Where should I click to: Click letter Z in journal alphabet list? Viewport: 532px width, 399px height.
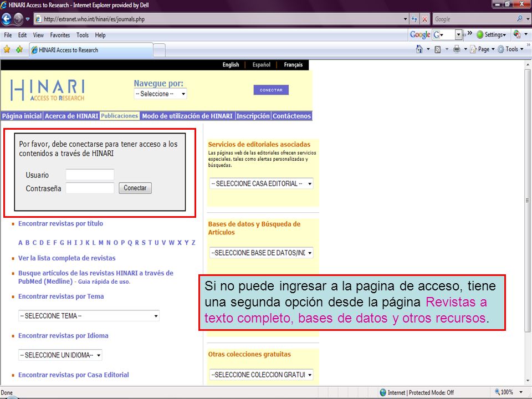[193, 243]
